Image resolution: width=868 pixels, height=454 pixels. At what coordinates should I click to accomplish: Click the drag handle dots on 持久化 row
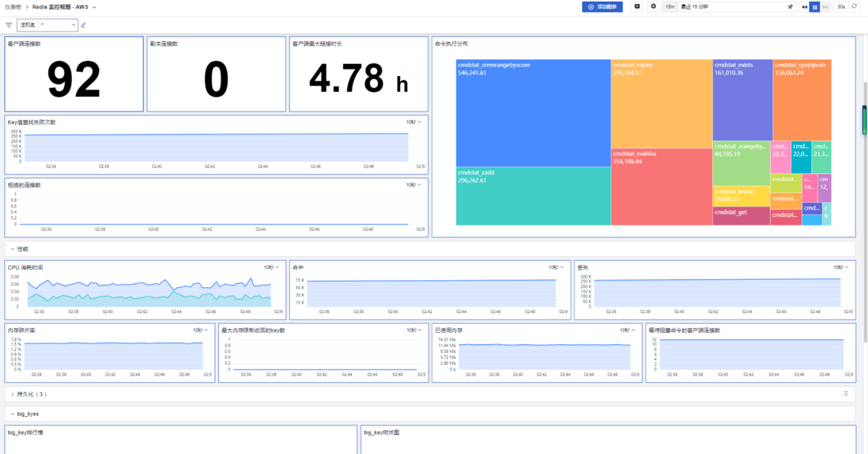pyautogui.click(x=846, y=394)
